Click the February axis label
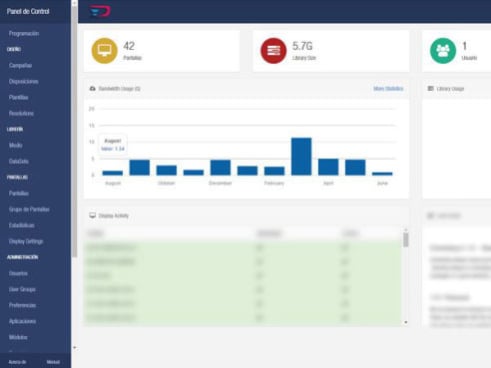 pyautogui.click(x=274, y=183)
